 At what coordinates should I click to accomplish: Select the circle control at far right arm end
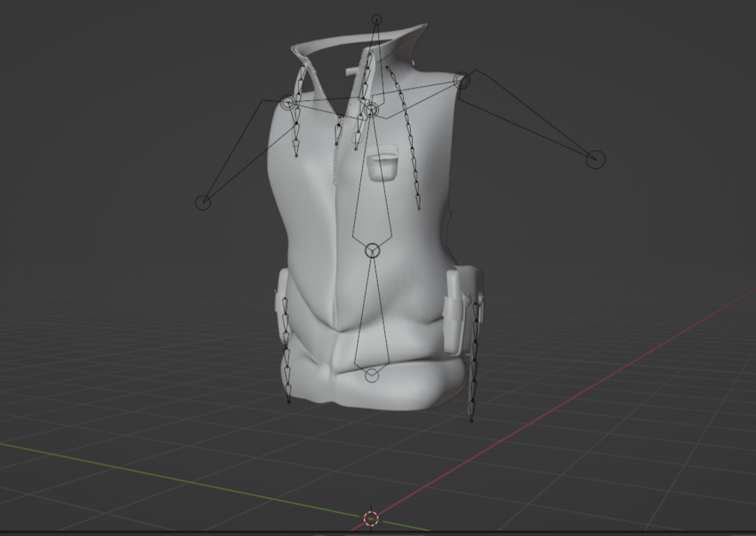(x=596, y=159)
